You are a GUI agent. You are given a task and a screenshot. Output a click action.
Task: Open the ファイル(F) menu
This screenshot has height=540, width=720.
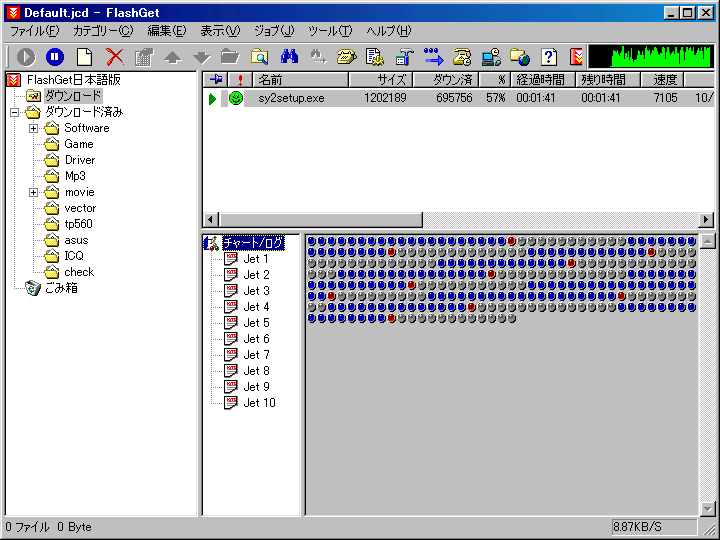coord(35,31)
